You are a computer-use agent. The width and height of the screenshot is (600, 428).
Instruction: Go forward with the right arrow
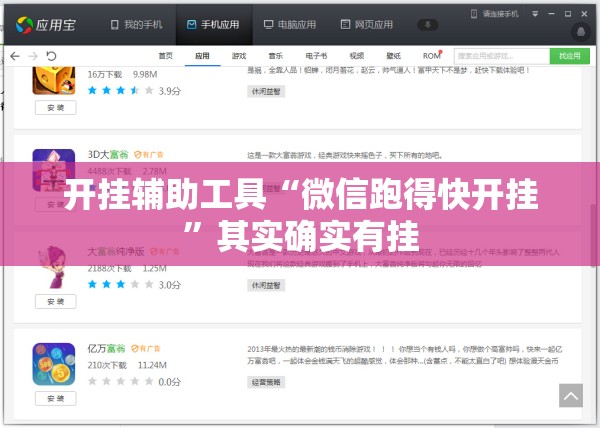[x=33, y=56]
